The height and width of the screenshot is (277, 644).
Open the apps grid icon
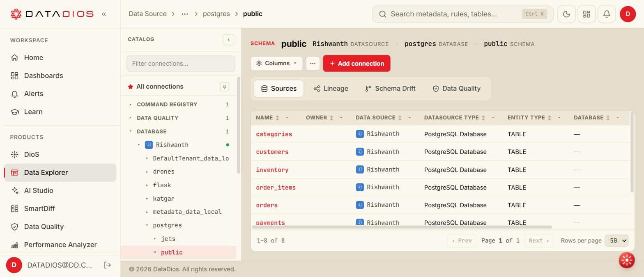[x=586, y=14]
